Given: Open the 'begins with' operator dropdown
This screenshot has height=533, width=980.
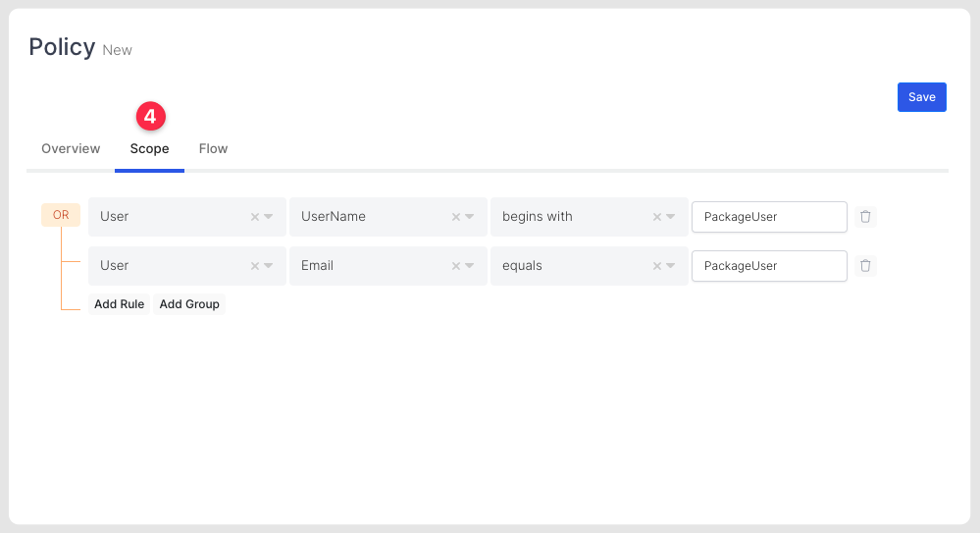Looking at the screenshot, I should [671, 217].
